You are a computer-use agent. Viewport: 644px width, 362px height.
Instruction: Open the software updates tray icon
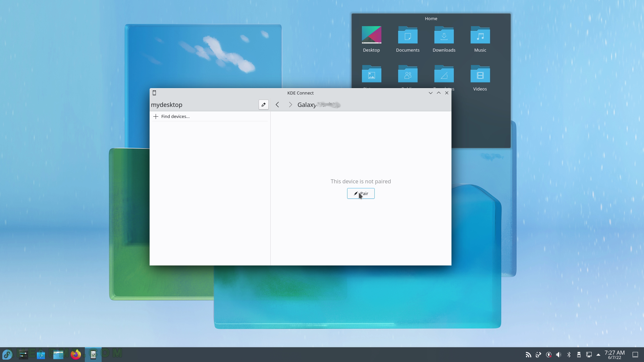click(549, 355)
